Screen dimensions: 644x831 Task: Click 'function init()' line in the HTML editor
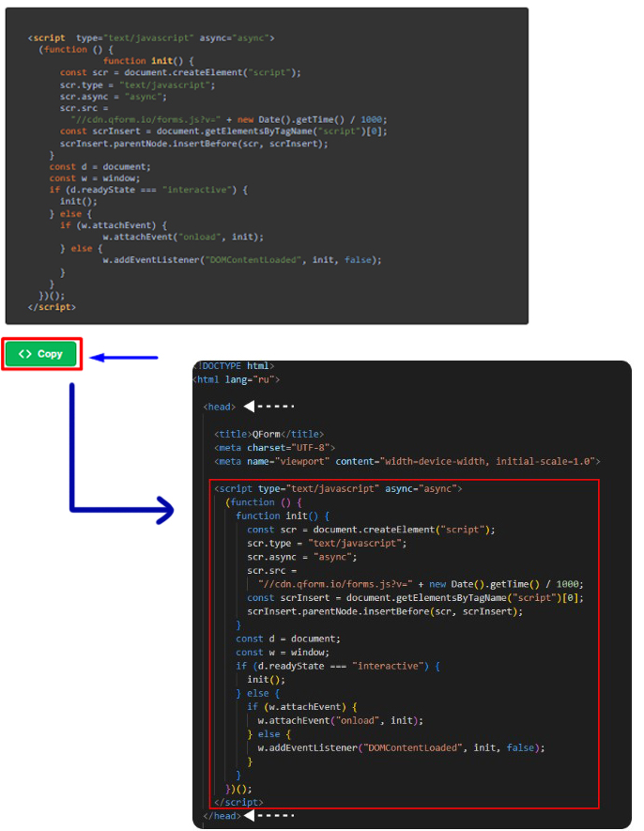[283, 516]
